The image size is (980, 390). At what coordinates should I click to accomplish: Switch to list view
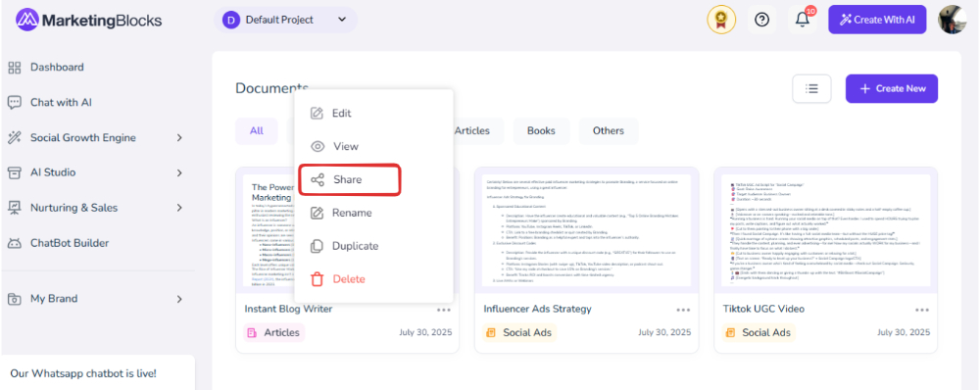(811, 89)
